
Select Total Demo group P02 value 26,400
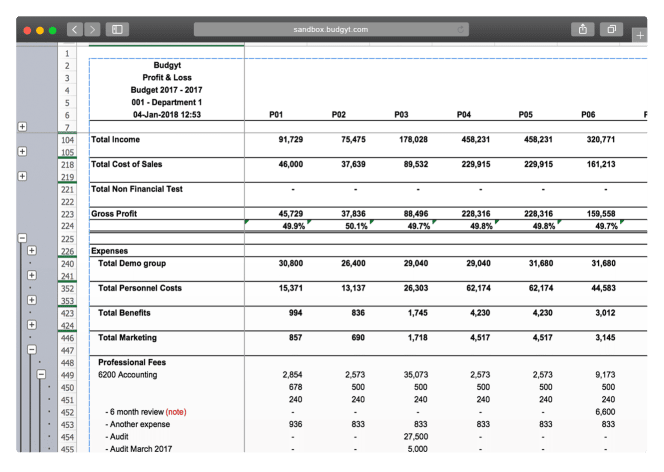[353, 263]
